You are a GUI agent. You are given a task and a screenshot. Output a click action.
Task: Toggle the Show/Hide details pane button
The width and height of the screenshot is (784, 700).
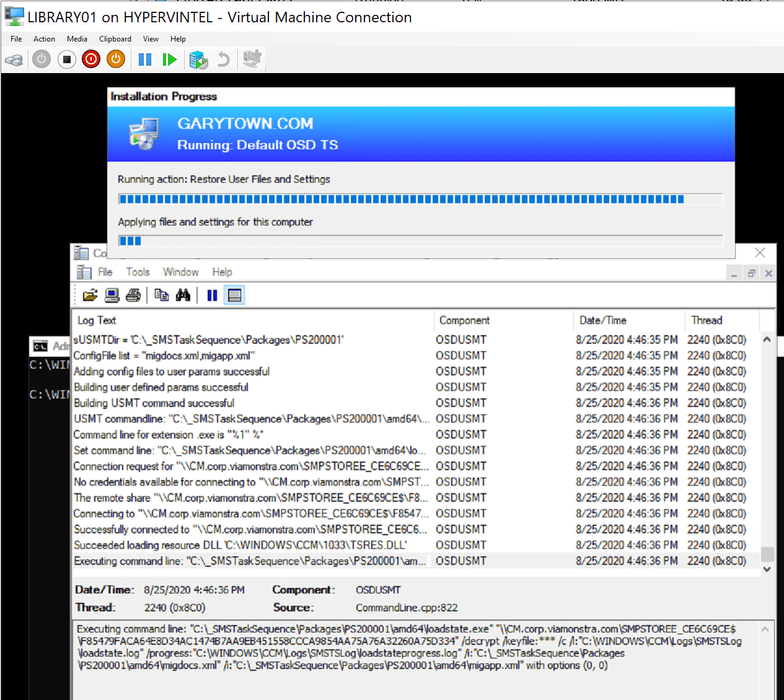pos(234,295)
